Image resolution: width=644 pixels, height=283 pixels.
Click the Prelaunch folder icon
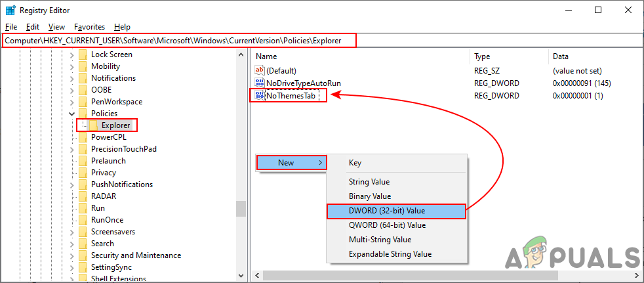click(x=83, y=161)
